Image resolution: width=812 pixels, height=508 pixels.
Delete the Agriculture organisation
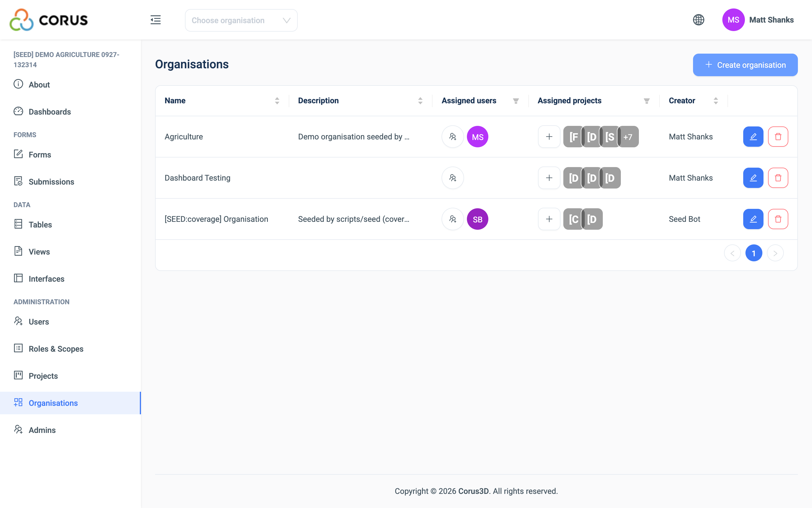click(778, 137)
